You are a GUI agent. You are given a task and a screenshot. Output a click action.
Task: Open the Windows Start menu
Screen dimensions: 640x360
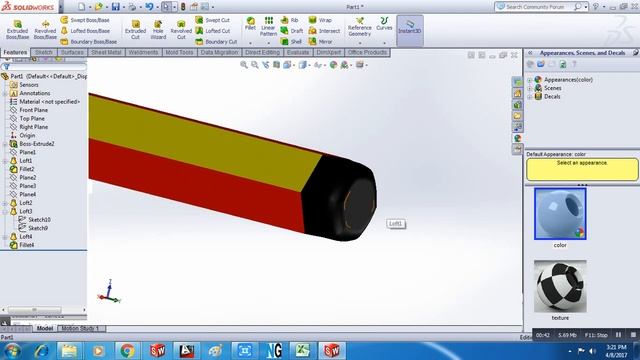tap(12, 351)
